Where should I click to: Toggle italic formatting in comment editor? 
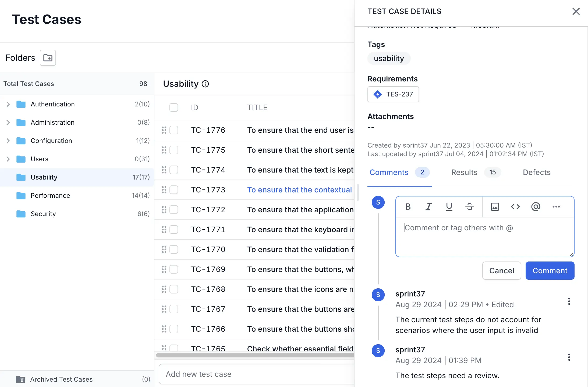[428, 207]
